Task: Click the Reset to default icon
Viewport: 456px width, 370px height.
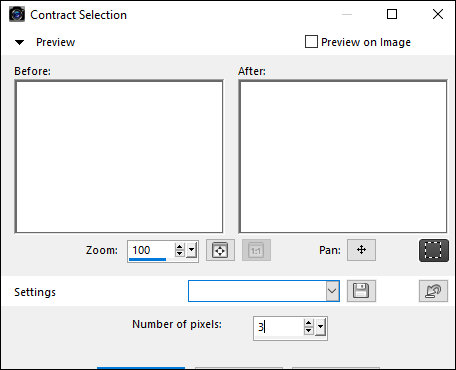Action: coord(433,291)
